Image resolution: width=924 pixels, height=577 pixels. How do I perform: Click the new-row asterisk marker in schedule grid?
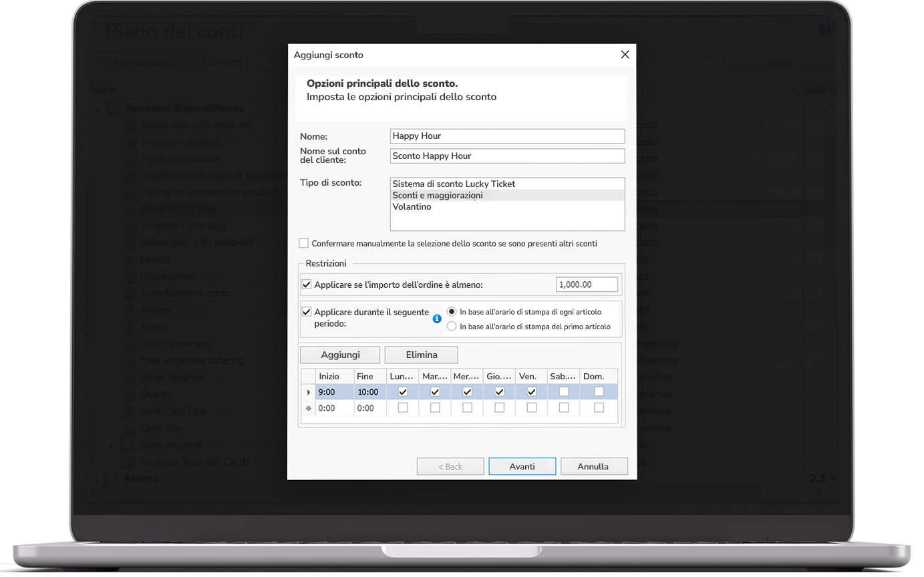308,408
